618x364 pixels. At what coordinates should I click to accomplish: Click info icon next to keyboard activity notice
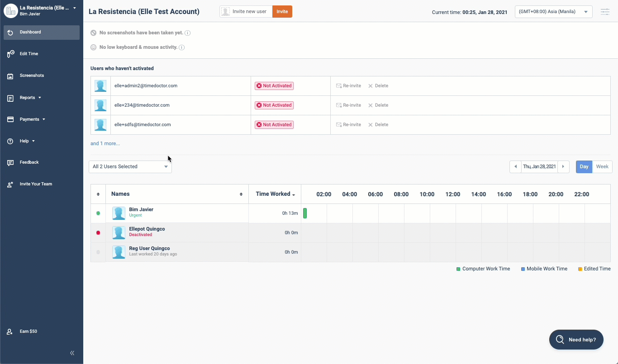(x=181, y=47)
